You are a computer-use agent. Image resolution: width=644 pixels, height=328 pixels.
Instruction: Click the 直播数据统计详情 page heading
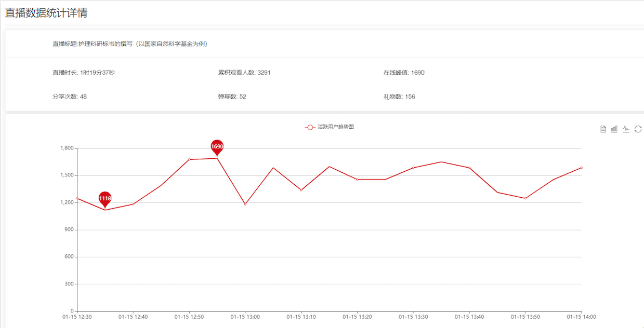pos(46,13)
